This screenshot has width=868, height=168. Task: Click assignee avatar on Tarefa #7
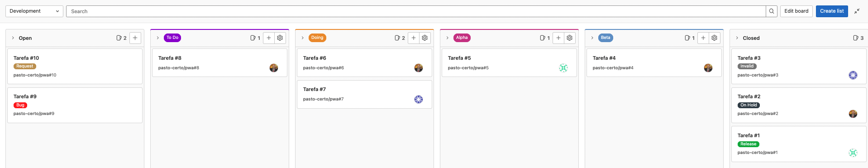[x=419, y=99]
